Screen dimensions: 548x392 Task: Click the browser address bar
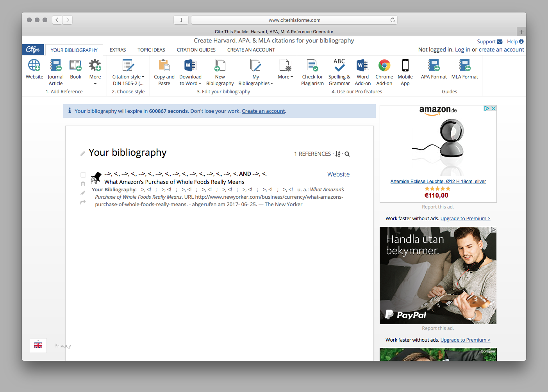point(294,20)
